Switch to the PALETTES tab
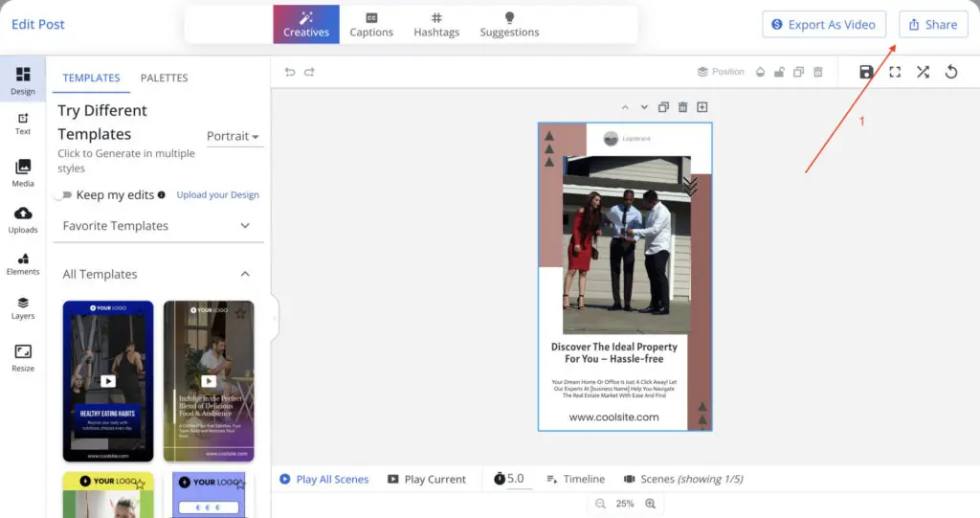This screenshot has height=518, width=980. pyautogui.click(x=164, y=78)
